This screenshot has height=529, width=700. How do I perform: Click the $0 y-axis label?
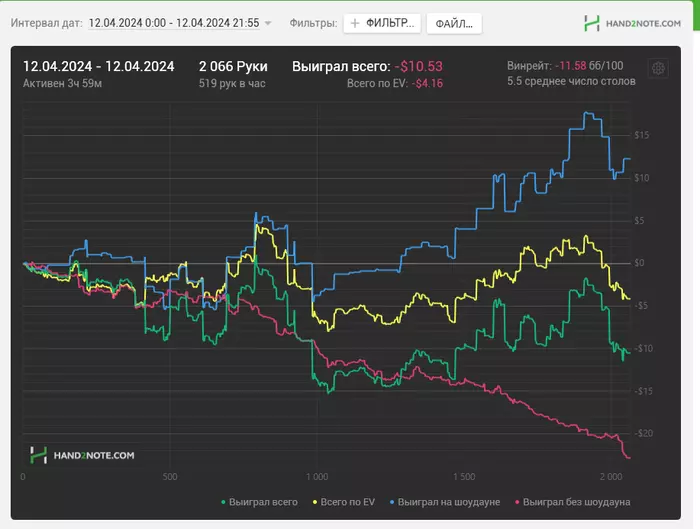coord(639,263)
